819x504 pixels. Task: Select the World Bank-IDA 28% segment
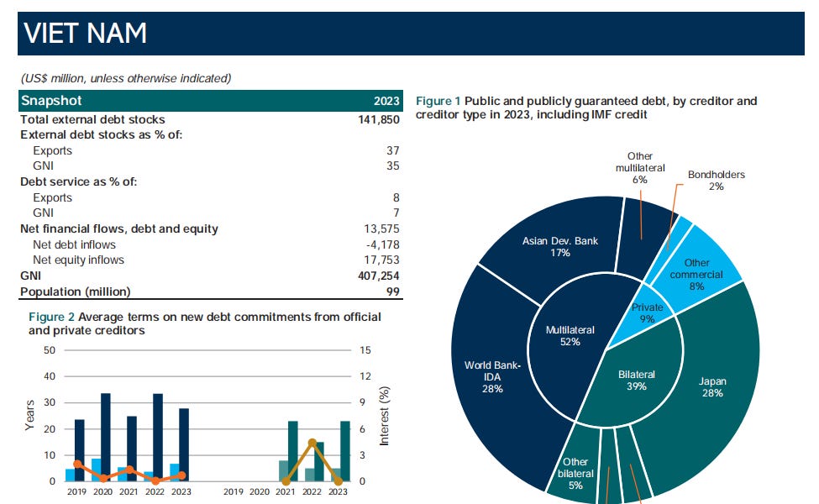pyautogui.click(x=492, y=377)
